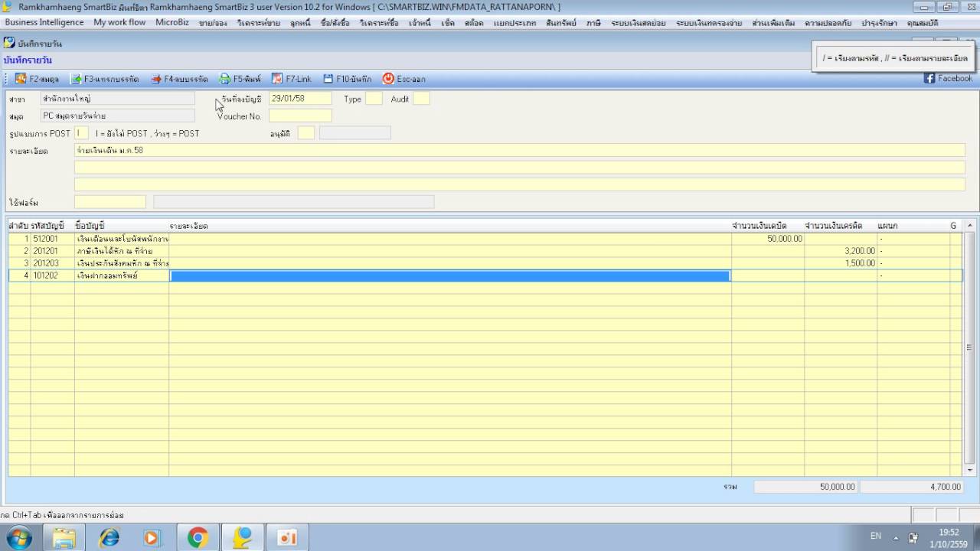Click the Esc exit toolbar button
Screen dimensions: 980x551
(404, 79)
